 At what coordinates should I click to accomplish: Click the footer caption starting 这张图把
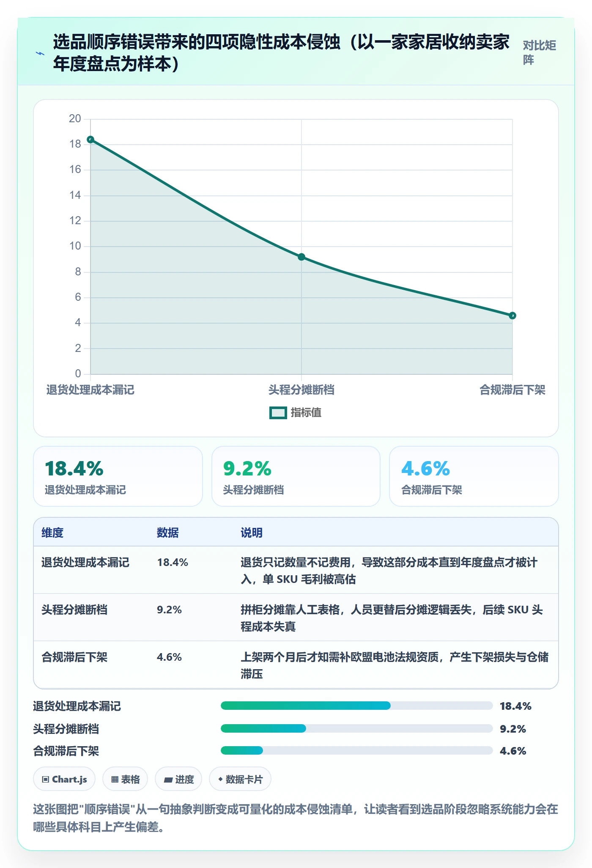coord(296,818)
